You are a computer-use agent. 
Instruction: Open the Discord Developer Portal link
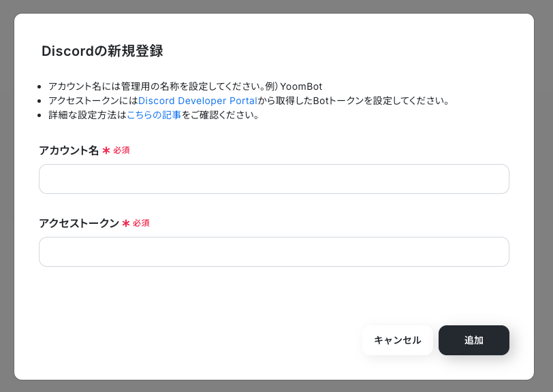click(198, 101)
